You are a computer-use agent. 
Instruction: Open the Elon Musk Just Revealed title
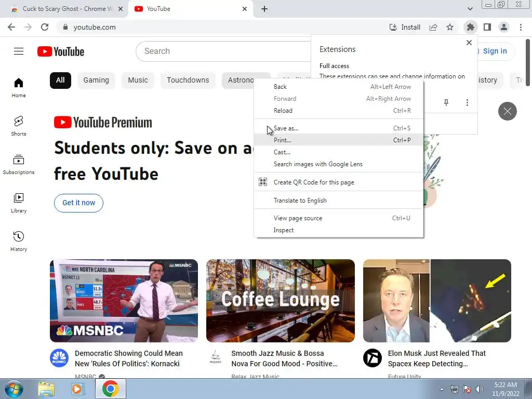[x=436, y=358]
